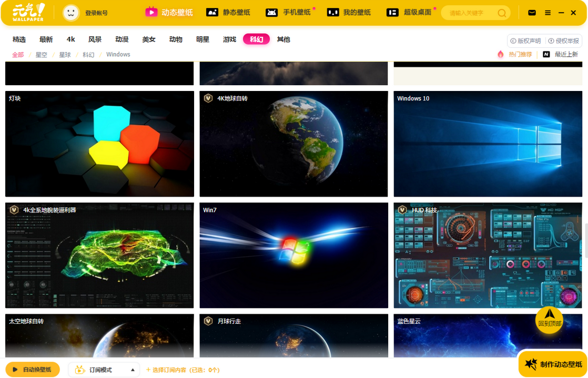Image resolution: width=588 pixels, height=378 pixels.
Task: Select the 美女 category
Action: click(149, 39)
